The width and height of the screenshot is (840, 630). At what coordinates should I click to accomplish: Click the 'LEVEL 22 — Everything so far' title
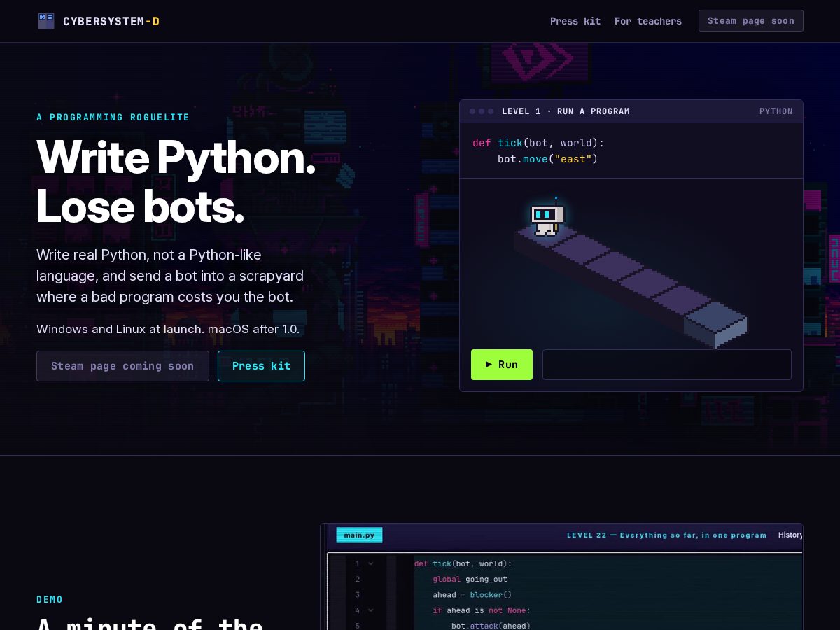(x=666, y=535)
